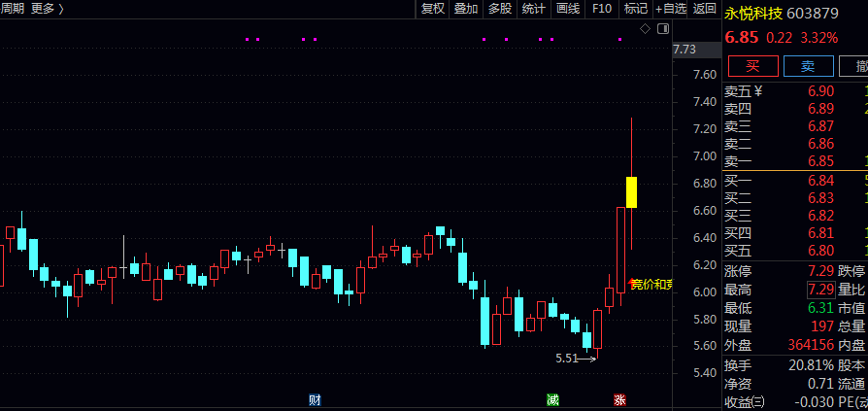Activate the 画线 drawing tool
The height and width of the screenshot is (411, 868).
coord(567,9)
